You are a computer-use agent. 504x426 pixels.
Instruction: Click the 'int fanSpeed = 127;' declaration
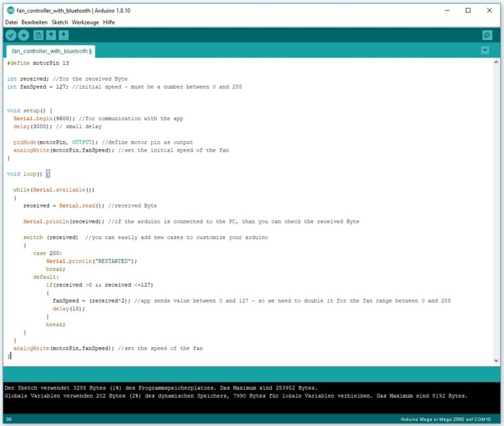coord(38,87)
